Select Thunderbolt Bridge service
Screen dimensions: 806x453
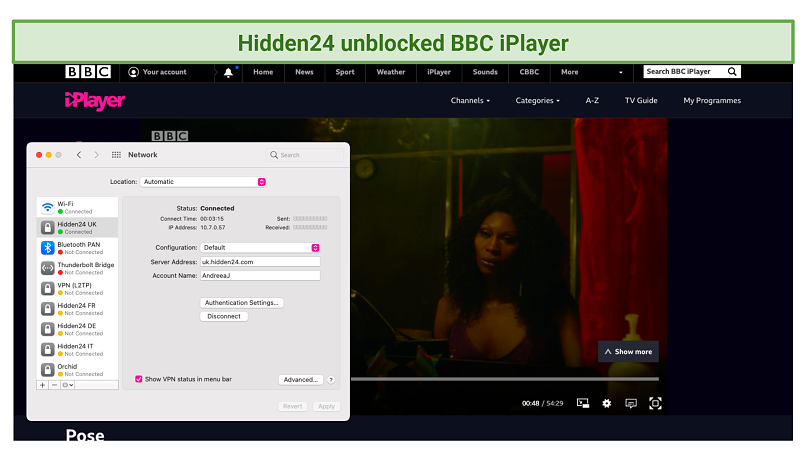[77, 268]
